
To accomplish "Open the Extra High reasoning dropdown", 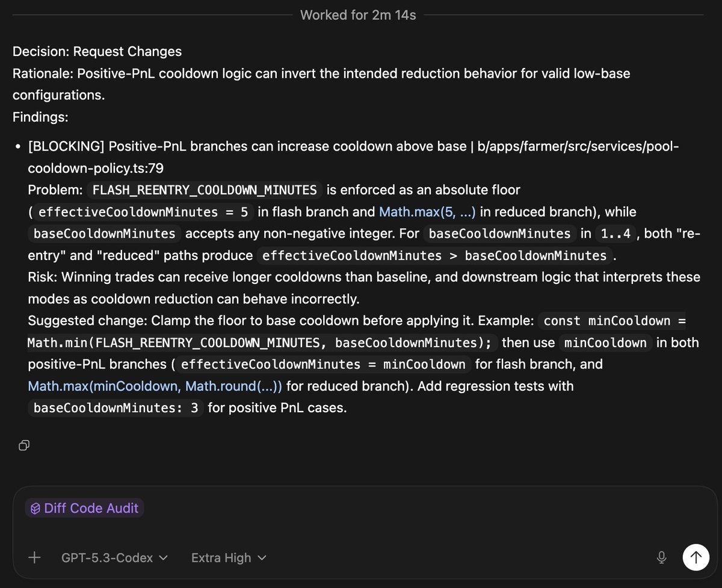I will (229, 558).
